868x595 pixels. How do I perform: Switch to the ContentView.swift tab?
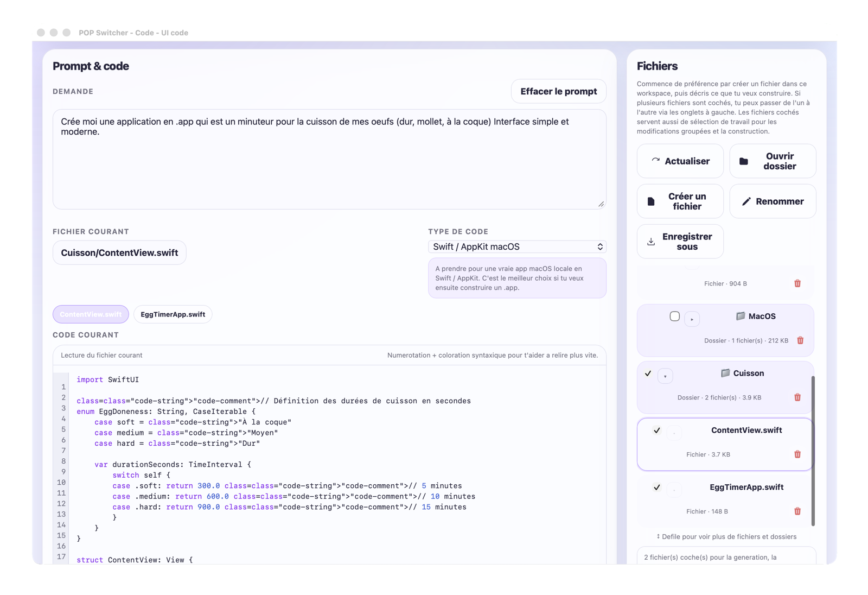click(x=91, y=314)
